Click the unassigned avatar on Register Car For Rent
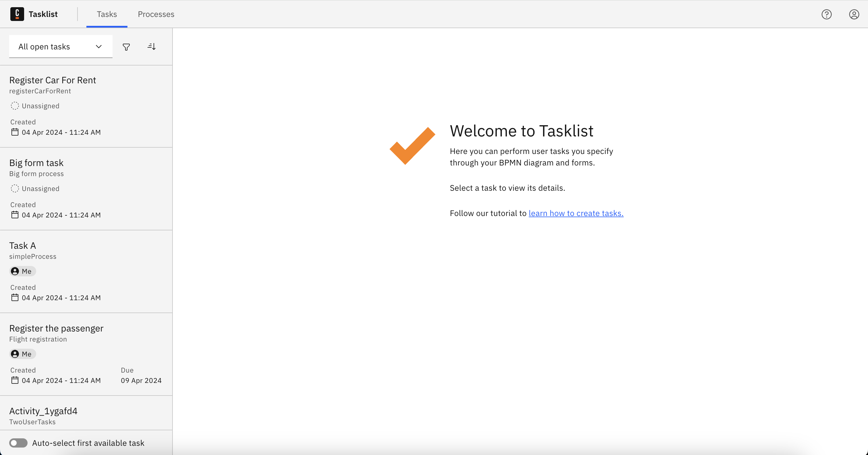 pos(15,106)
